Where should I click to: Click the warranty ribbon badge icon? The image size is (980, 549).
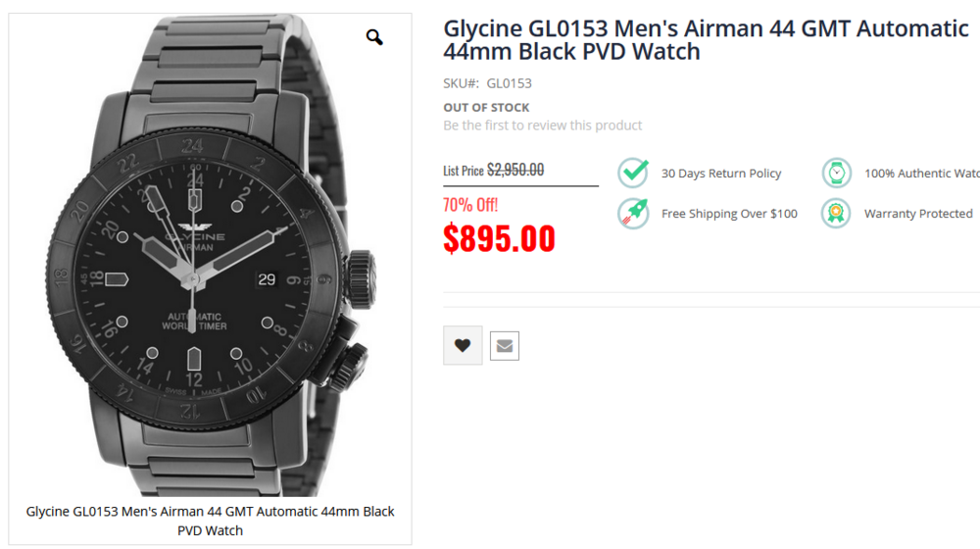836,213
